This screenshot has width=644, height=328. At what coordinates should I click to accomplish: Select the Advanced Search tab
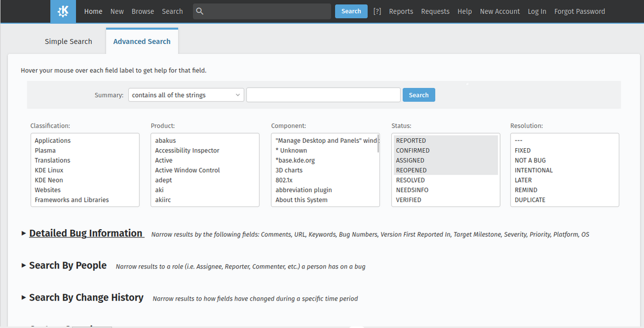pyautogui.click(x=142, y=41)
